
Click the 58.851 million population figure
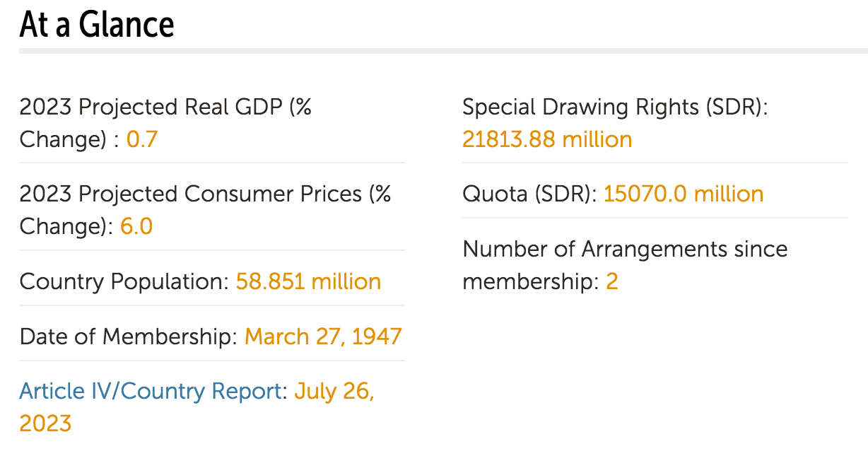308,281
